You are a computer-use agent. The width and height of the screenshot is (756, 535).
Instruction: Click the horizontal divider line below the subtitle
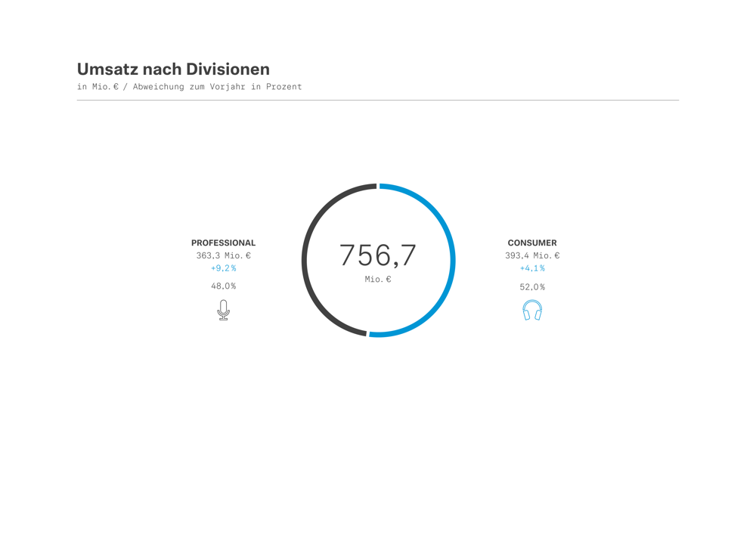point(378,100)
